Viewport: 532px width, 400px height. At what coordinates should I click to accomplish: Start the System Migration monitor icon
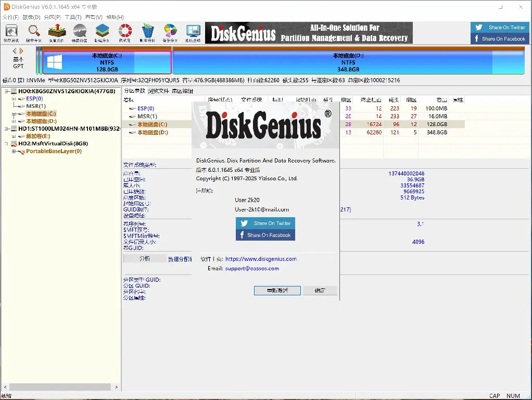coord(193,32)
